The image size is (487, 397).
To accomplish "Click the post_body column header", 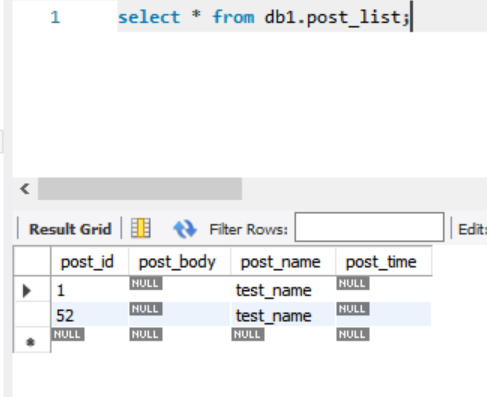I will [179, 261].
